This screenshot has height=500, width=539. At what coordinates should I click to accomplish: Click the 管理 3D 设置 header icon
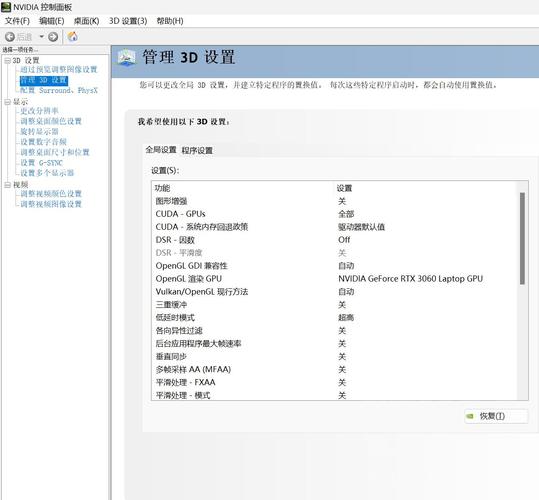tap(126, 57)
